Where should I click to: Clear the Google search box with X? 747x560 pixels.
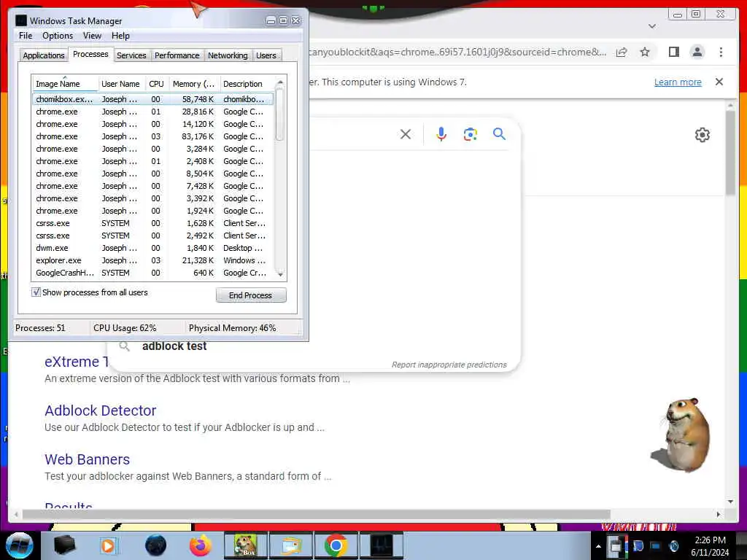pos(406,134)
